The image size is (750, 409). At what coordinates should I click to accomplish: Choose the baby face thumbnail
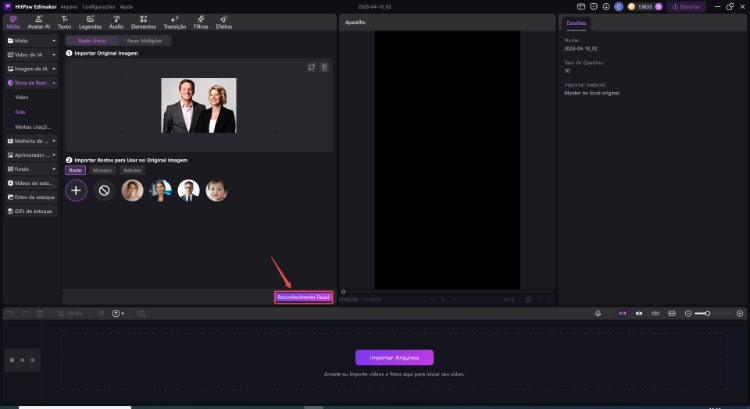point(216,190)
